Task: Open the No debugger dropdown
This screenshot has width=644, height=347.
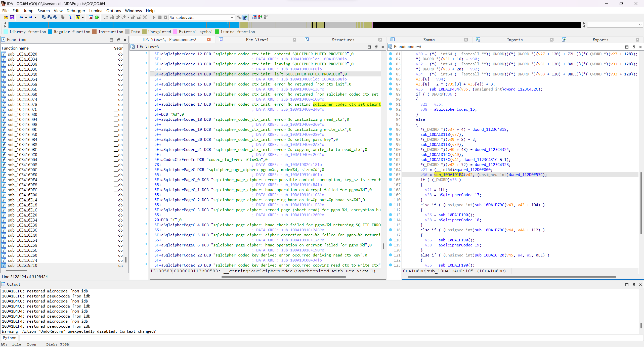Action: (x=232, y=17)
